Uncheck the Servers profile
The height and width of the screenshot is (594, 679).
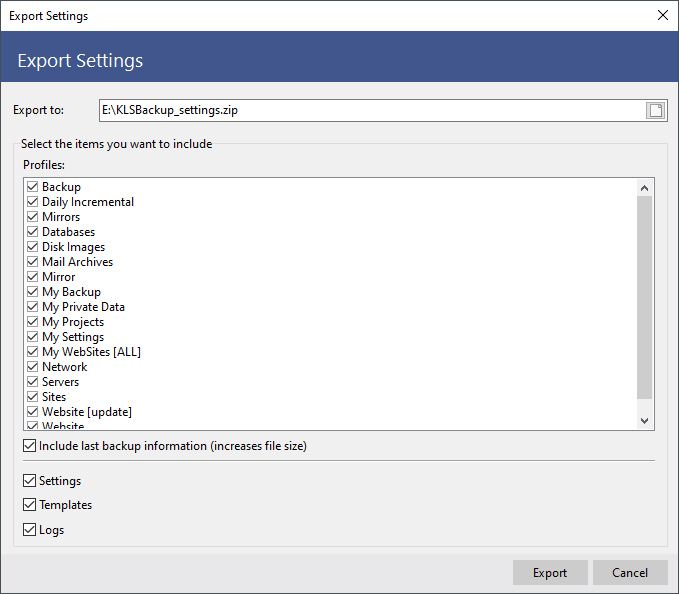click(33, 382)
